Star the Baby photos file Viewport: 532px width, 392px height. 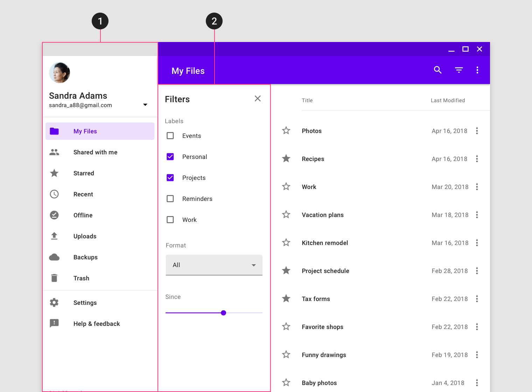[286, 383]
